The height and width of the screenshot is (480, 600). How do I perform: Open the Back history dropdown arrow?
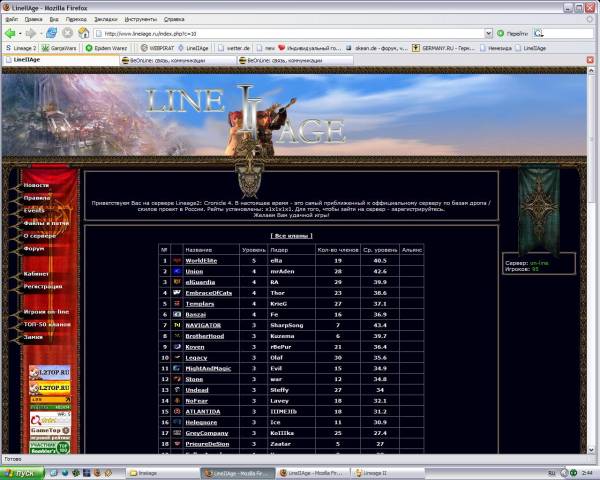click(x=20, y=34)
